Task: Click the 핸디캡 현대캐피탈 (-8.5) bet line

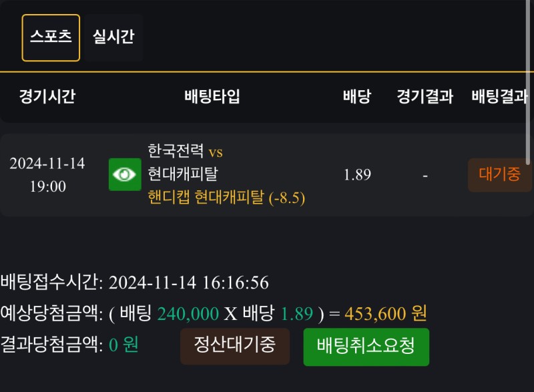Action: [226, 198]
